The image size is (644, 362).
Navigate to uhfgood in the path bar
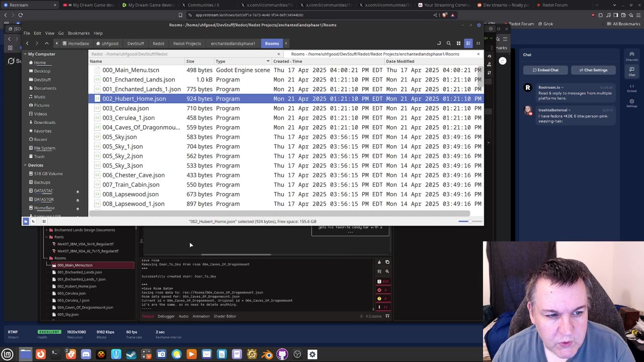click(x=107, y=43)
